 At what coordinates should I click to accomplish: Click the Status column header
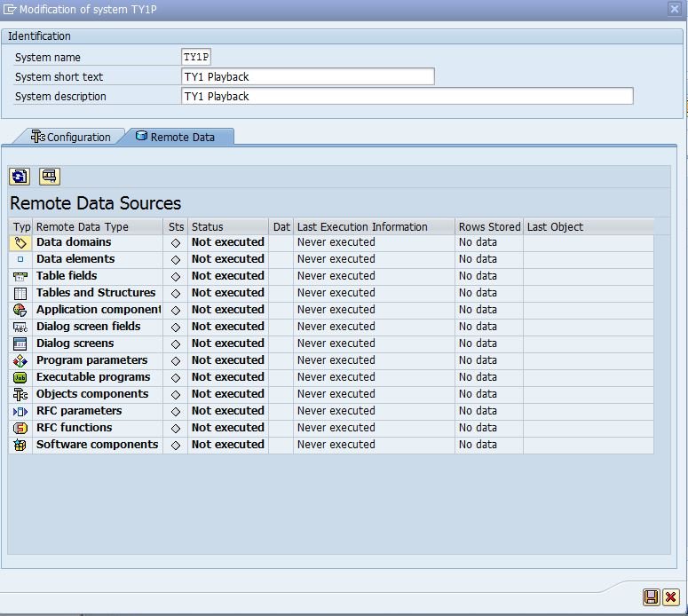coord(228,226)
